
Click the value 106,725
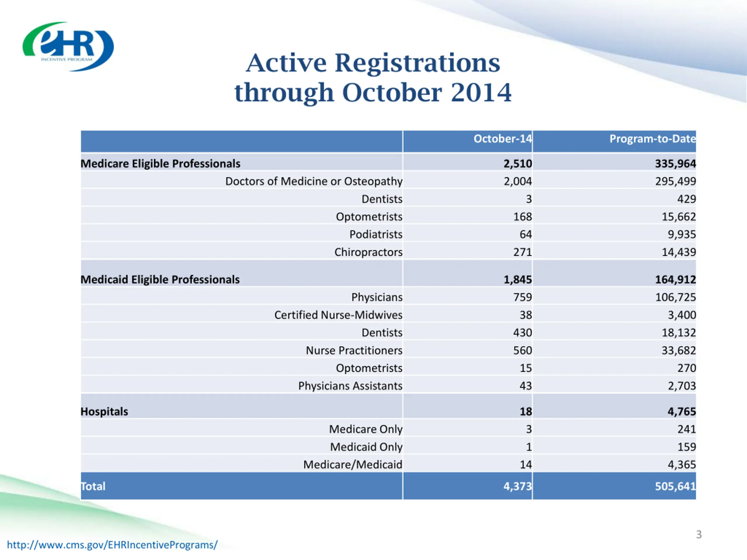pos(676,297)
